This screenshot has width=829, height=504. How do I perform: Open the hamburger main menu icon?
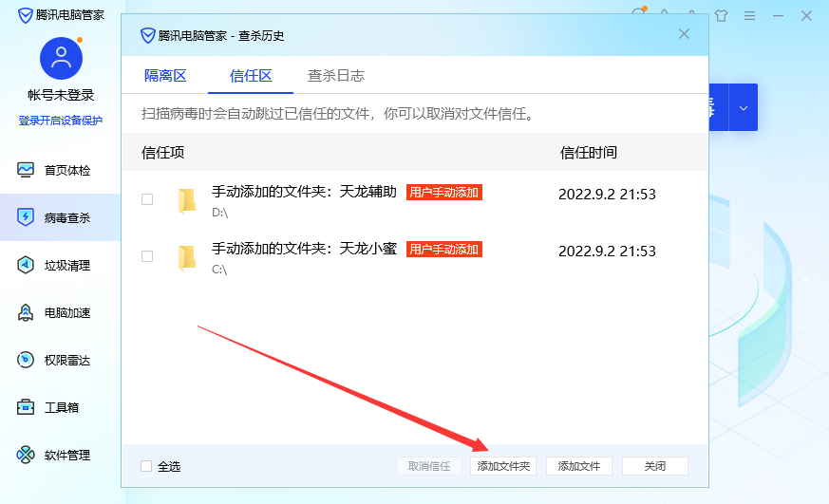click(749, 16)
